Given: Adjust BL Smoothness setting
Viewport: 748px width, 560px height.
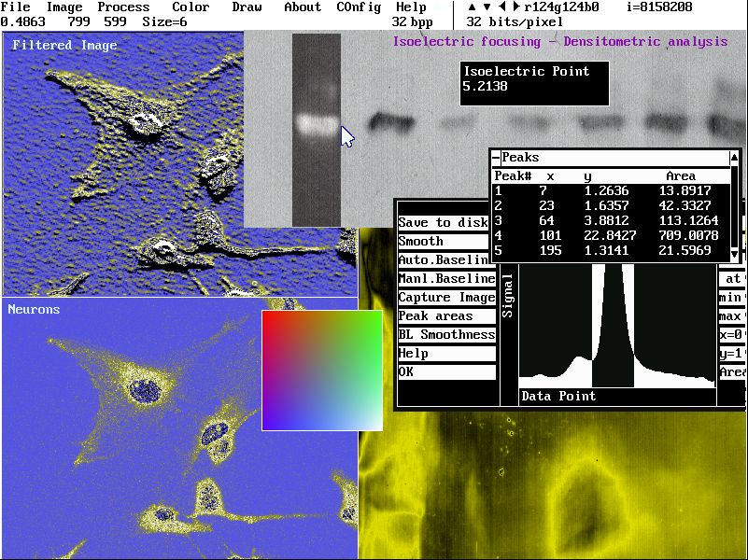Looking at the screenshot, I should pos(447,334).
